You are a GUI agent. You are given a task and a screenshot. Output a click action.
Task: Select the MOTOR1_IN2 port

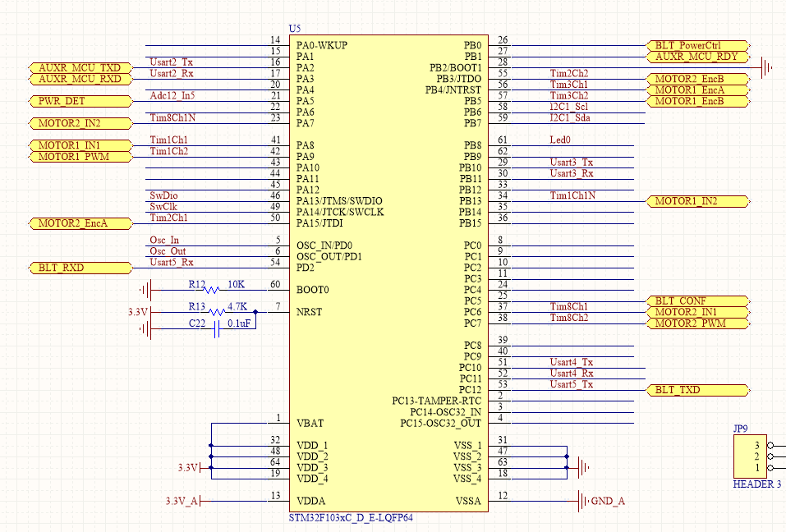[698, 201]
